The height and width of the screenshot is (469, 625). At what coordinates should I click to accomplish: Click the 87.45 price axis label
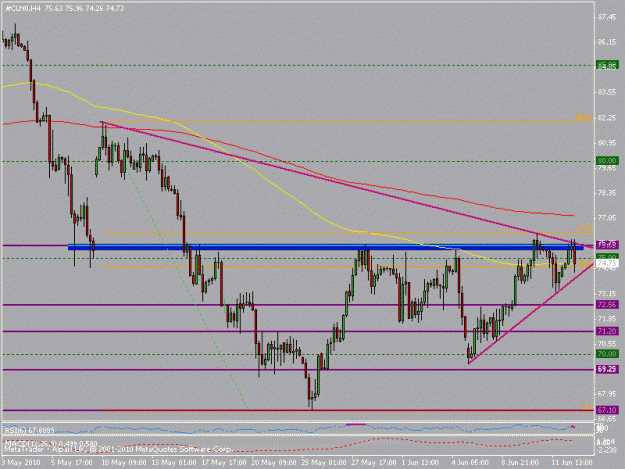click(607, 17)
